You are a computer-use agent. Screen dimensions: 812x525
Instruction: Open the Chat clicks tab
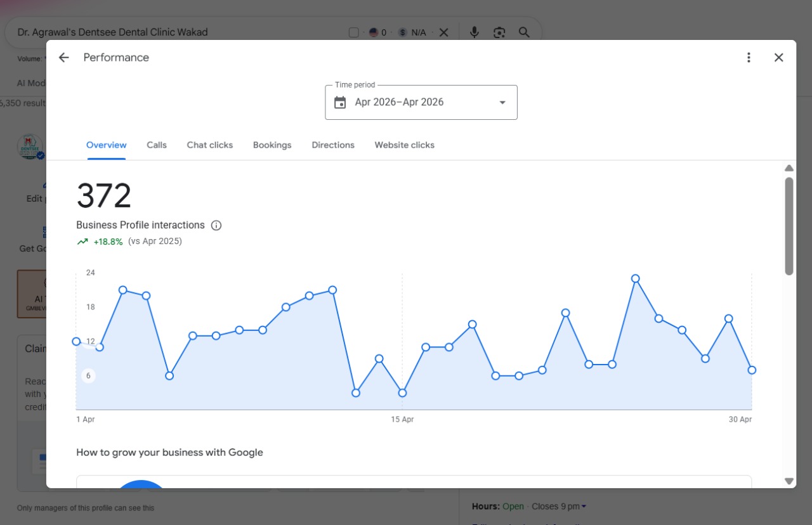pos(210,145)
